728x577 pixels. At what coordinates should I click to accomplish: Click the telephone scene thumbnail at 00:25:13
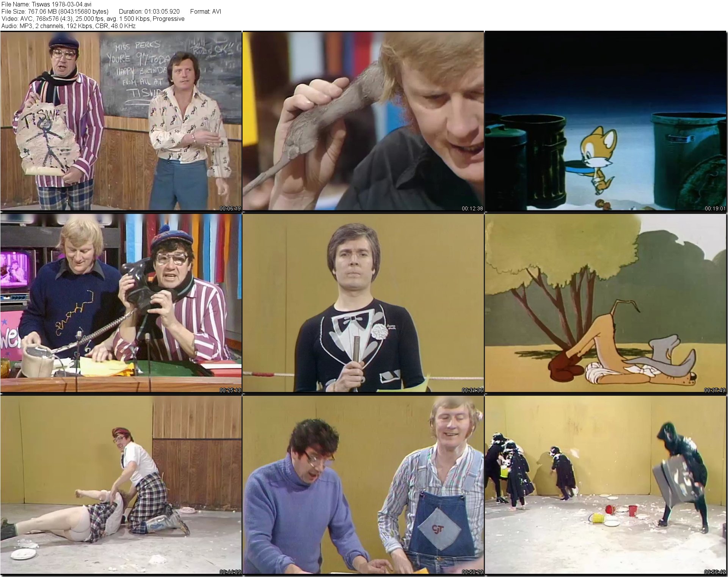[x=121, y=303]
